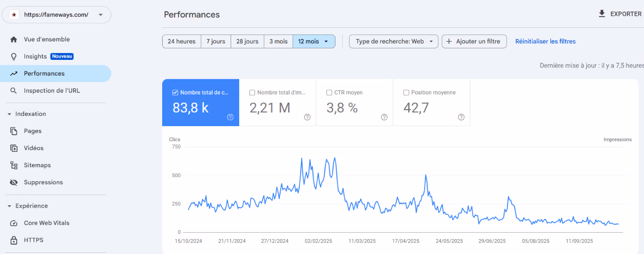Click the trend arrow icon beside Performances
Image resolution: width=644 pixels, height=254 pixels.
(14, 74)
